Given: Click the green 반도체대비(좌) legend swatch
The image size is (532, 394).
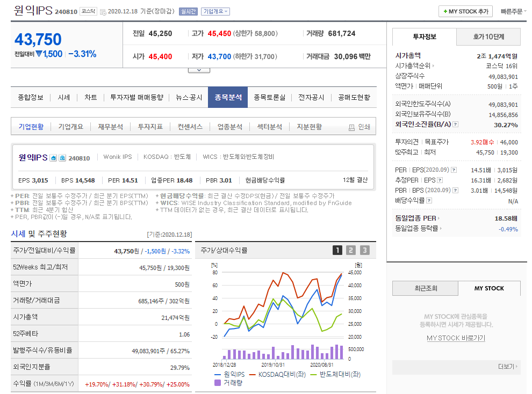Looking at the screenshot, I should pos(313,375).
